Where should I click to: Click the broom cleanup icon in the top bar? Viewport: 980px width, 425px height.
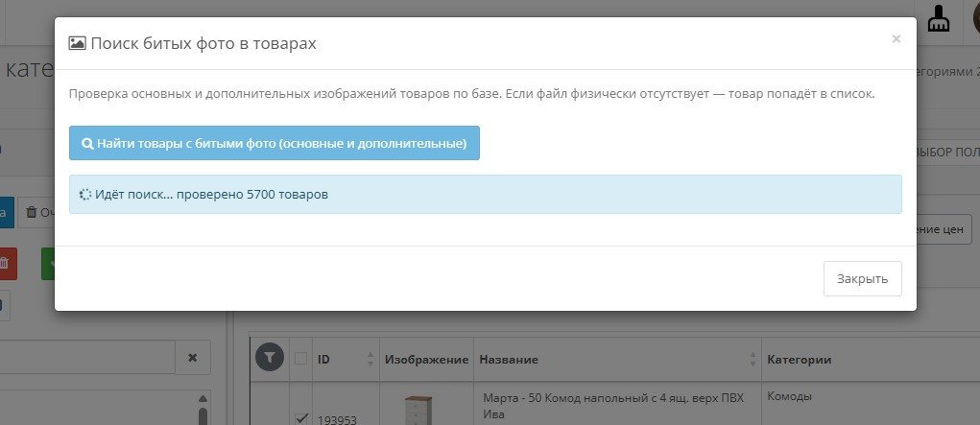(x=940, y=21)
